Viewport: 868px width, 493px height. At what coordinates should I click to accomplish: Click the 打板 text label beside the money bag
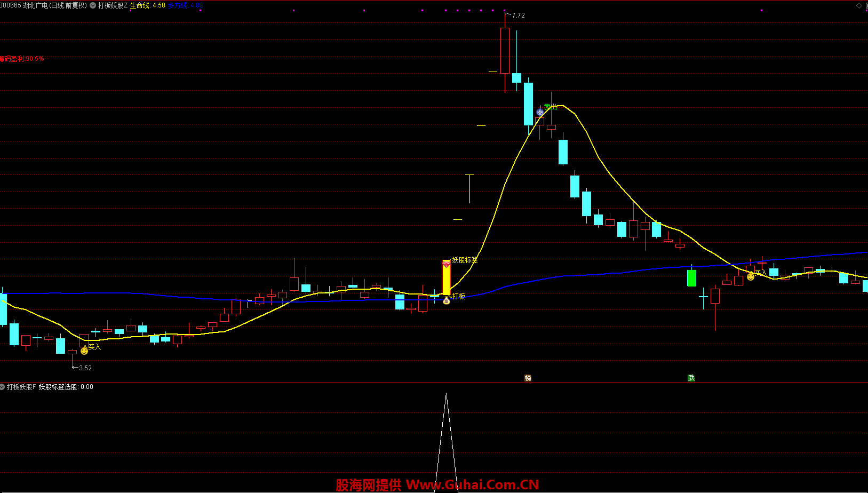[459, 296]
